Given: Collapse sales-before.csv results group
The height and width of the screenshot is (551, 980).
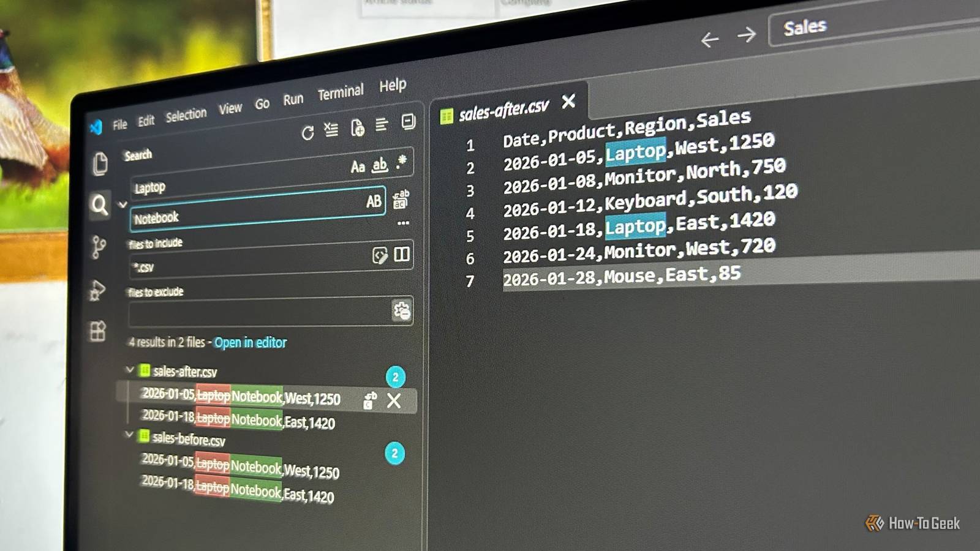Looking at the screenshot, I should coord(129,435).
